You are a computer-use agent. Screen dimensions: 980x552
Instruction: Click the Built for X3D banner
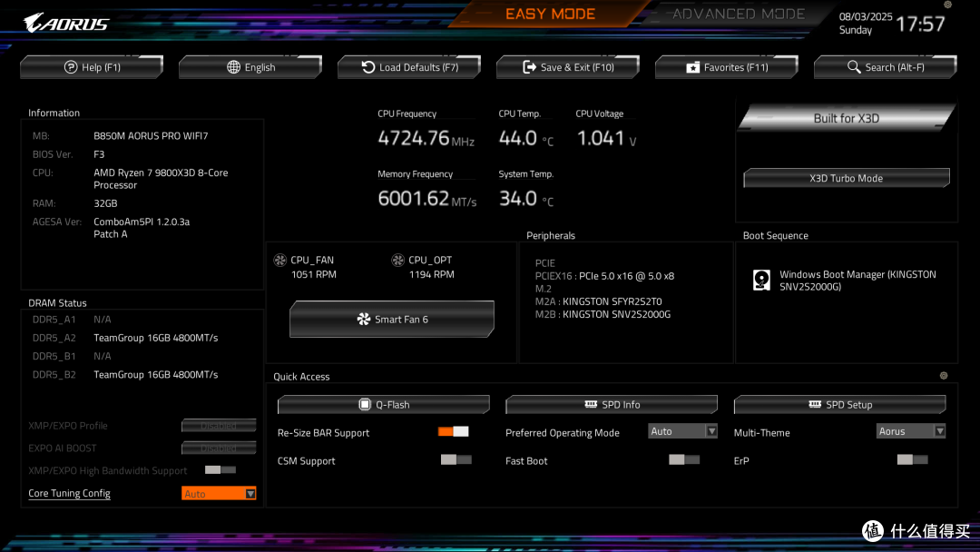847,118
